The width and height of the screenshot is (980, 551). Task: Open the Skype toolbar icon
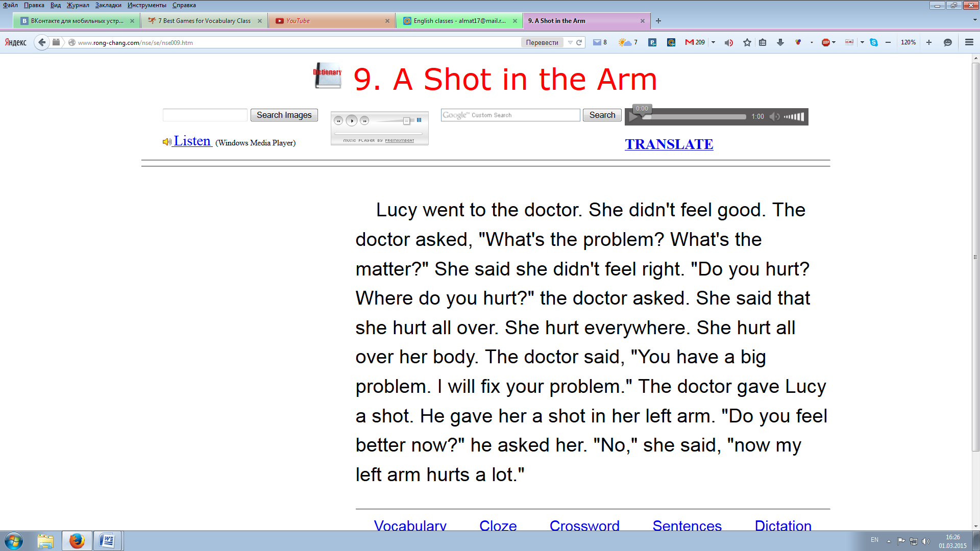point(874,42)
